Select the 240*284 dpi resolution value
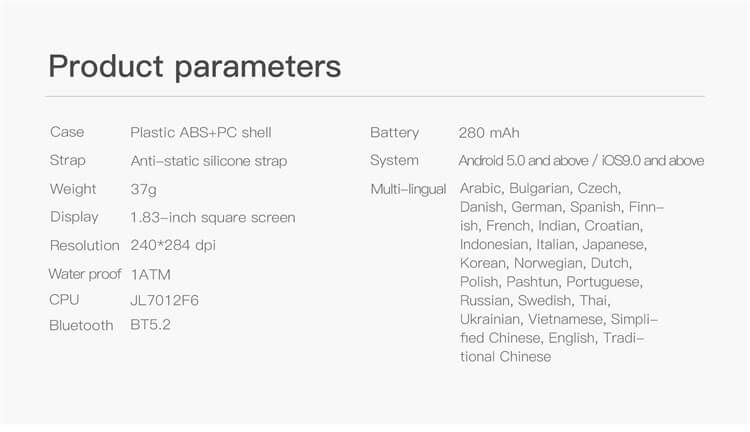Viewport: 750px width, 432px height. coord(173,245)
